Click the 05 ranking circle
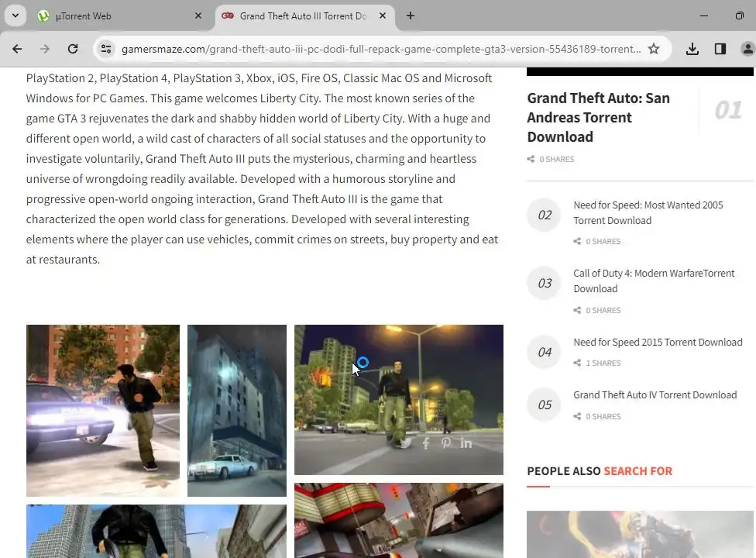Viewport: 756px width, 558px height. [x=545, y=405]
